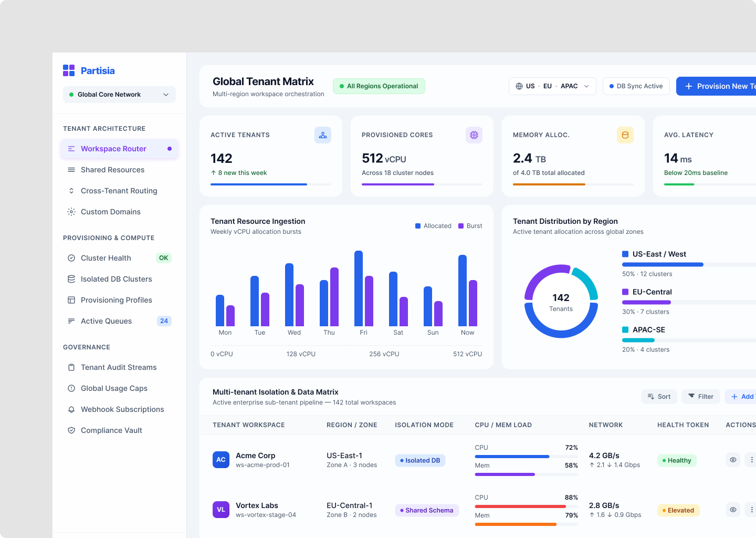Open the Active Tenants card icon
The image size is (756, 538).
pyautogui.click(x=323, y=135)
